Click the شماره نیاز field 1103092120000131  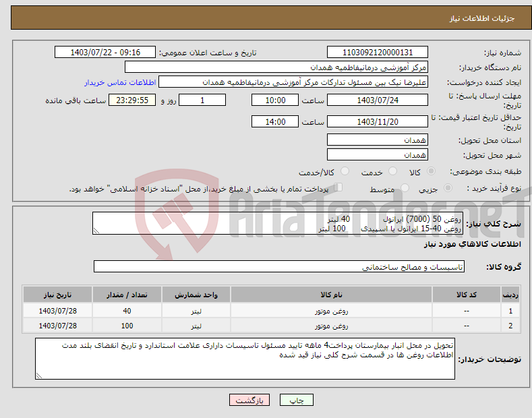pyautogui.click(x=378, y=53)
